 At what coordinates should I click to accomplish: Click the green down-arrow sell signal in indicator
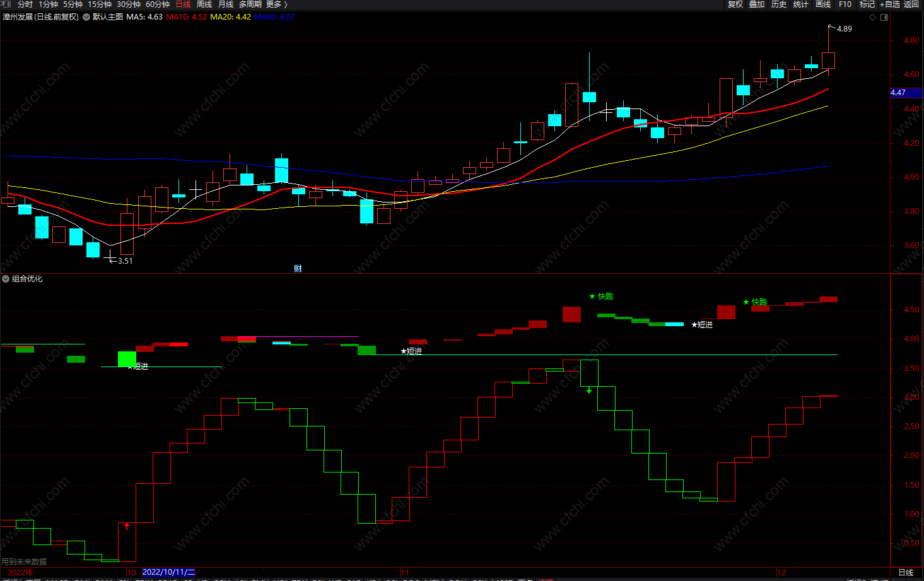coord(589,390)
